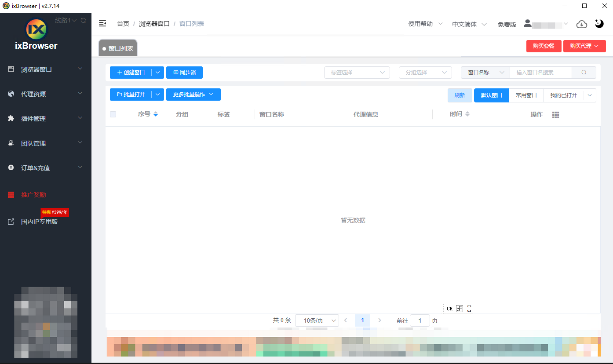Screen dimensions: 613x364
Task: Open the 标签选择 dropdown
Action: coord(357,73)
